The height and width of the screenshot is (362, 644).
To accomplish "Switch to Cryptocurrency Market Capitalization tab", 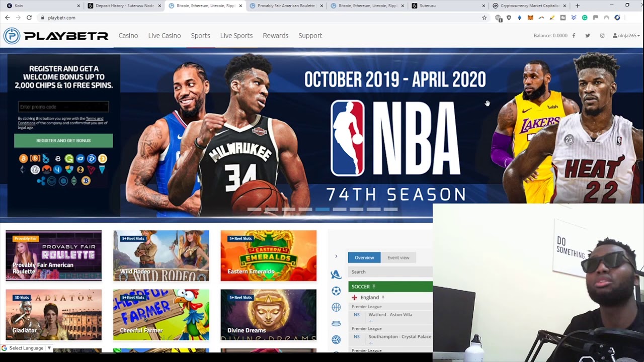I will click(x=528, y=6).
